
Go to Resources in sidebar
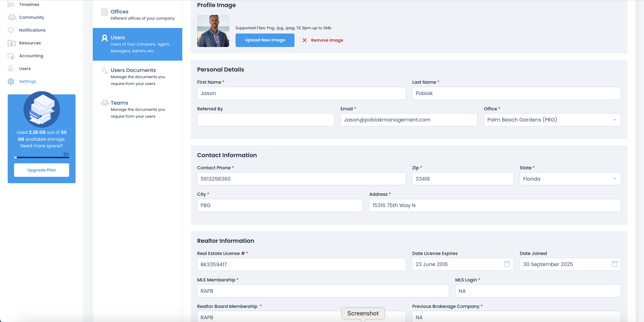pos(30,43)
